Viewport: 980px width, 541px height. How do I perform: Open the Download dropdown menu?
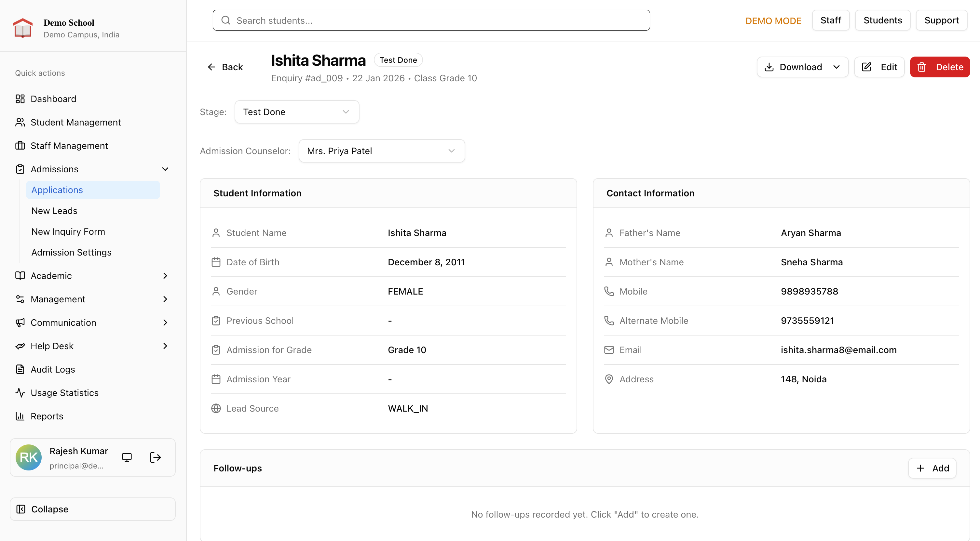pyautogui.click(x=802, y=67)
